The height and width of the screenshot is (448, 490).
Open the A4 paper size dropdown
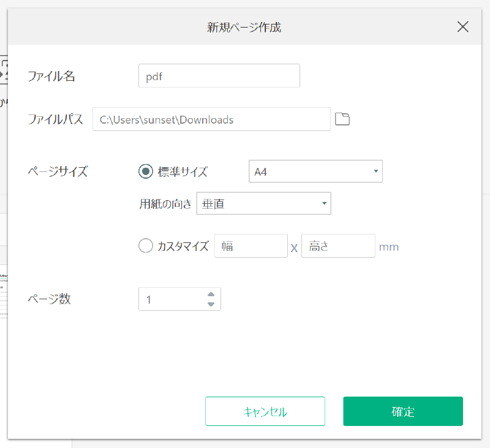coord(315,171)
